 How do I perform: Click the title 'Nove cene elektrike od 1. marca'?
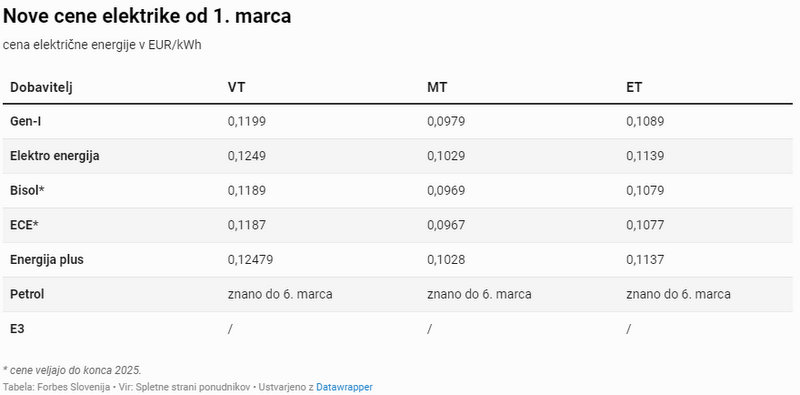(147, 16)
